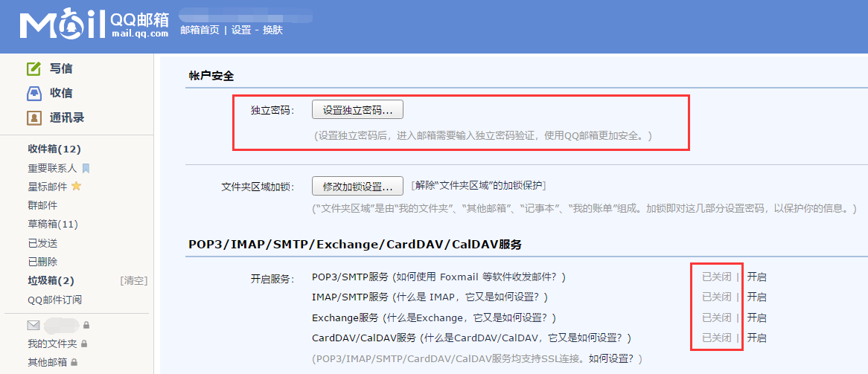868x374 pixels.
Task: Click the compose mail pencil icon
Action: 34,68
